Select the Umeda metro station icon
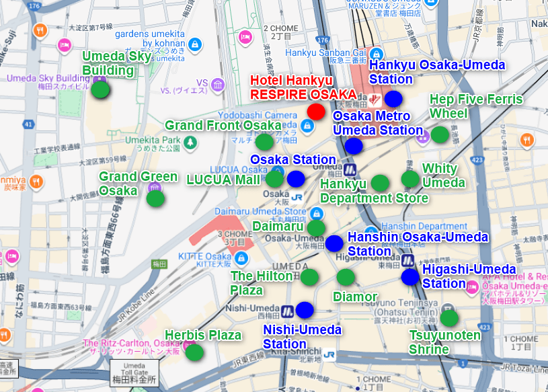Viewport: 548px width, 392px height. tap(350, 170)
